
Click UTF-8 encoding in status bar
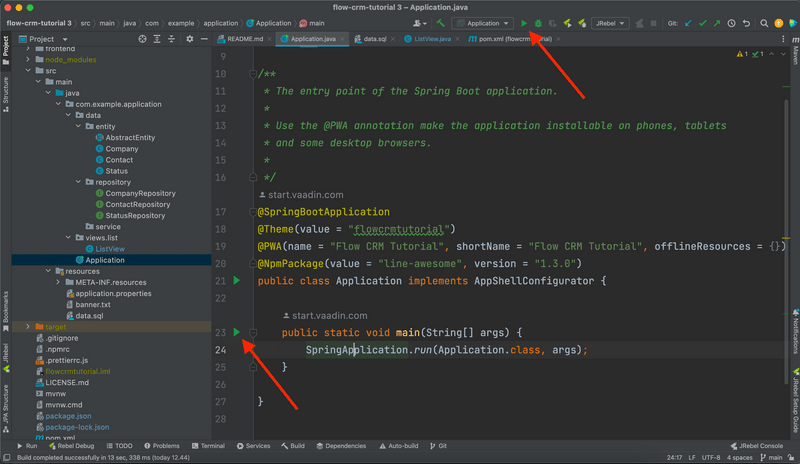(711, 457)
